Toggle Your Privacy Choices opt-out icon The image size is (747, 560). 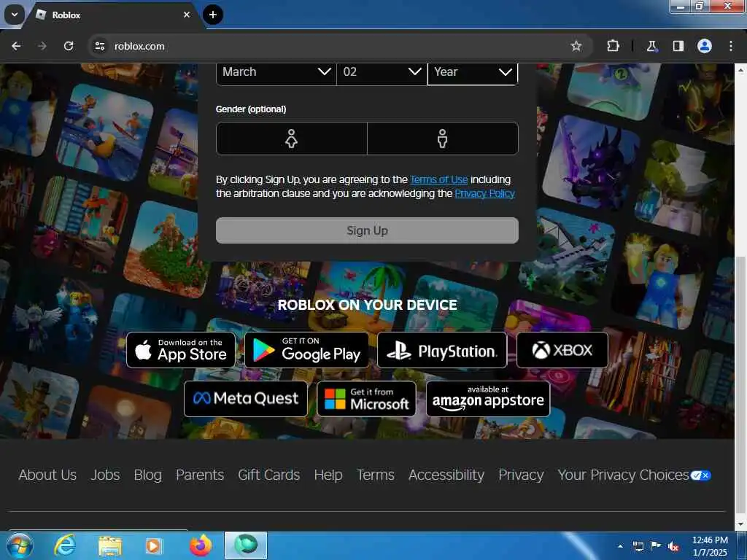click(x=701, y=475)
